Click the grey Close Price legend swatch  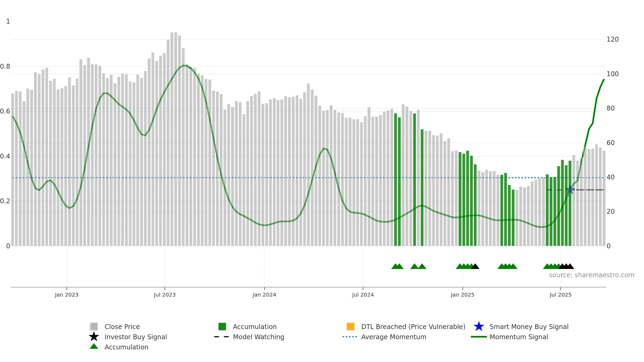tap(94, 326)
